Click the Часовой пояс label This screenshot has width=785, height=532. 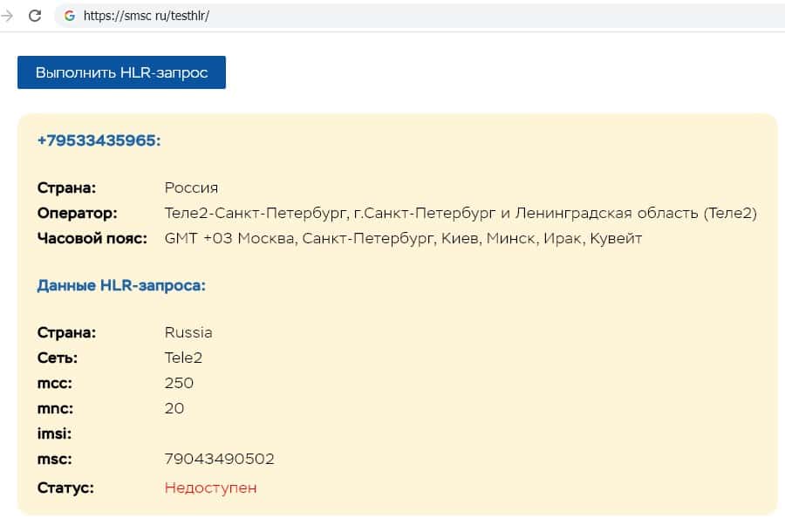click(93, 238)
